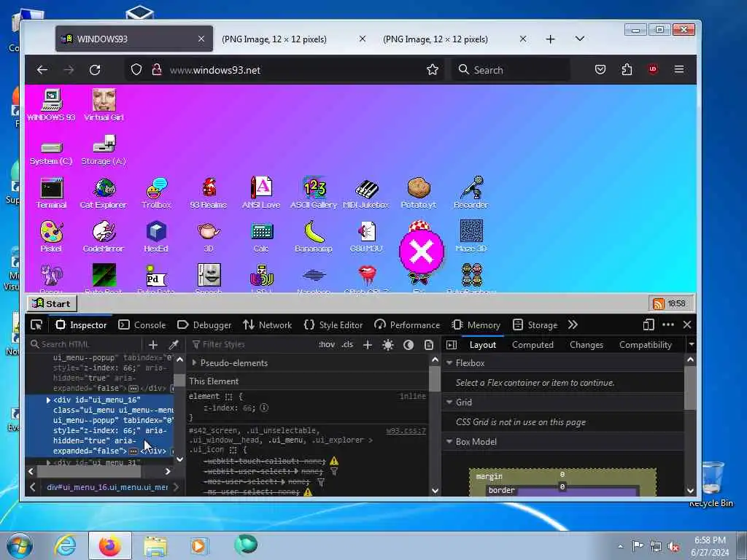Switch to the Computed tab

point(533,345)
